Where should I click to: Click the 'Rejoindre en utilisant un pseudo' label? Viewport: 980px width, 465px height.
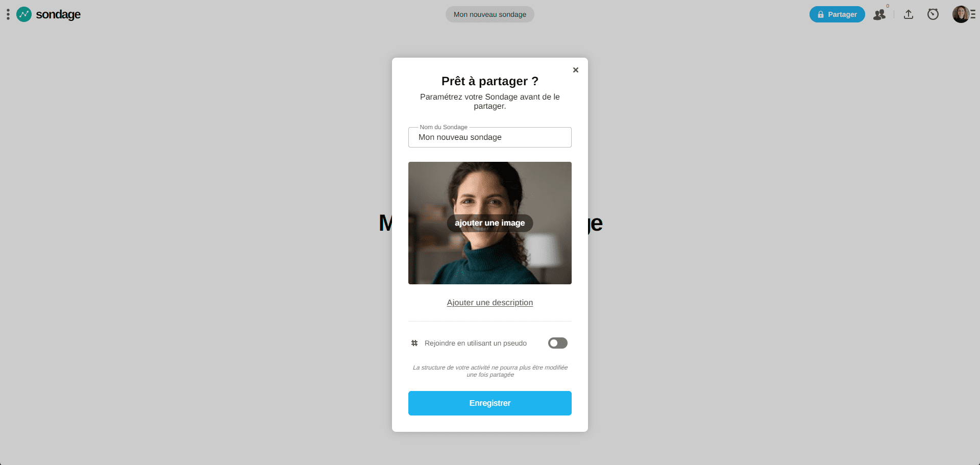click(476, 343)
